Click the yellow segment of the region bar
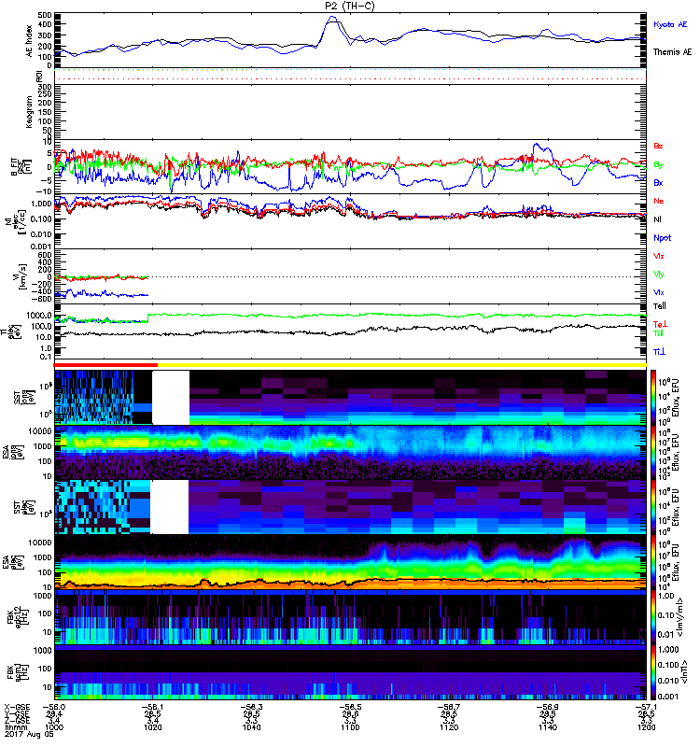Image resolution: width=700 pixels, height=747 pixels. [x=402, y=365]
